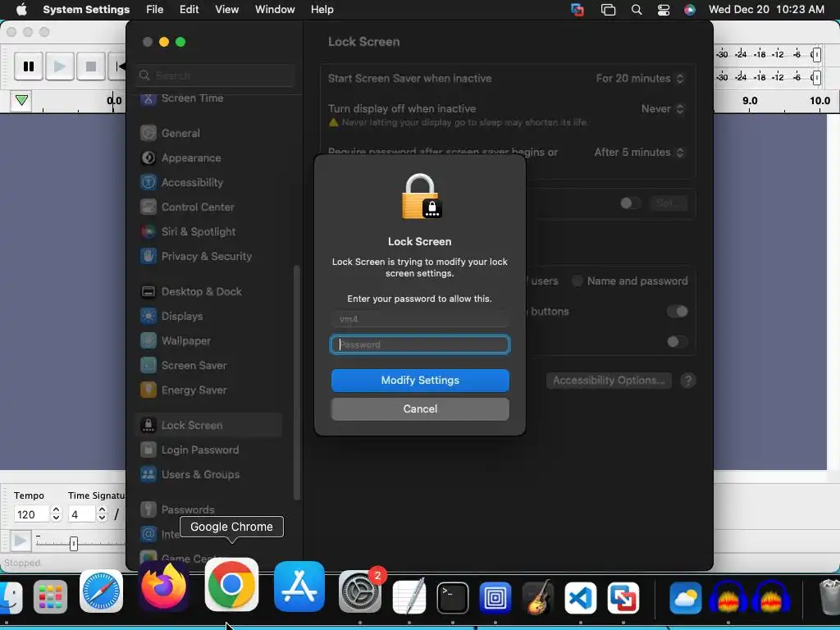Click the green playhead marker in Audacity
The image size is (840, 630).
click(21, 100)
